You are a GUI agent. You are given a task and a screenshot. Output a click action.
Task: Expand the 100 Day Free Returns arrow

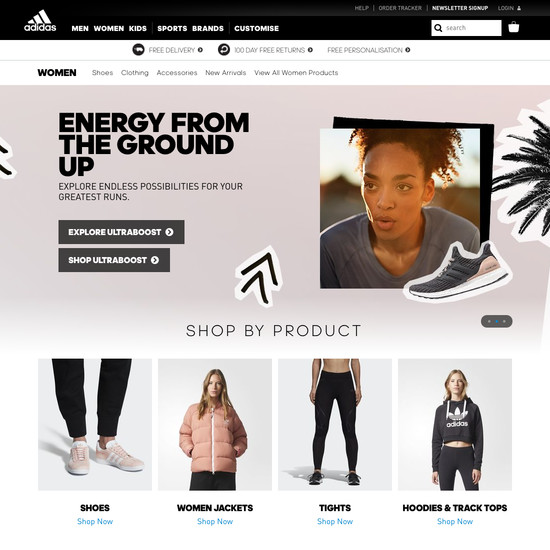click(x=310, y=50)
